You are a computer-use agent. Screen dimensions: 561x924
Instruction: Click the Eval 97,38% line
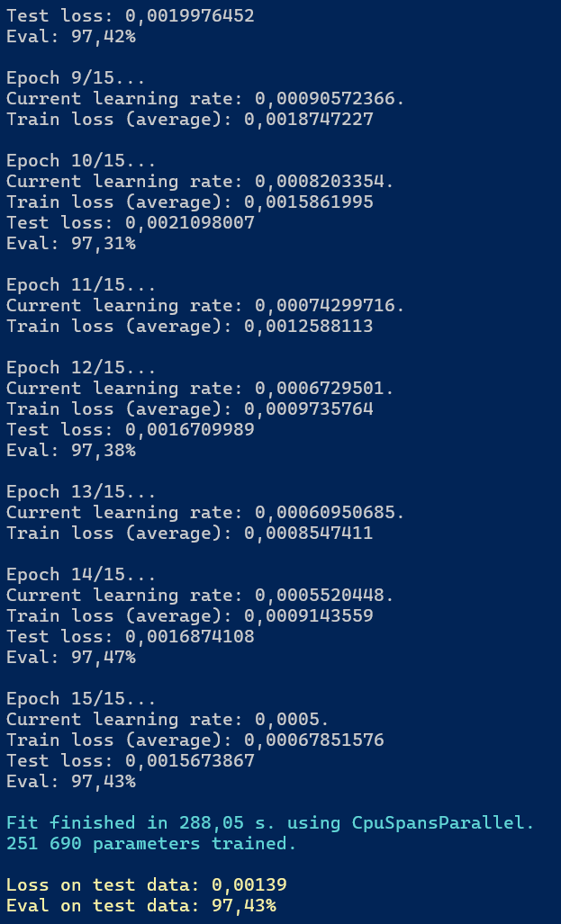71,451
